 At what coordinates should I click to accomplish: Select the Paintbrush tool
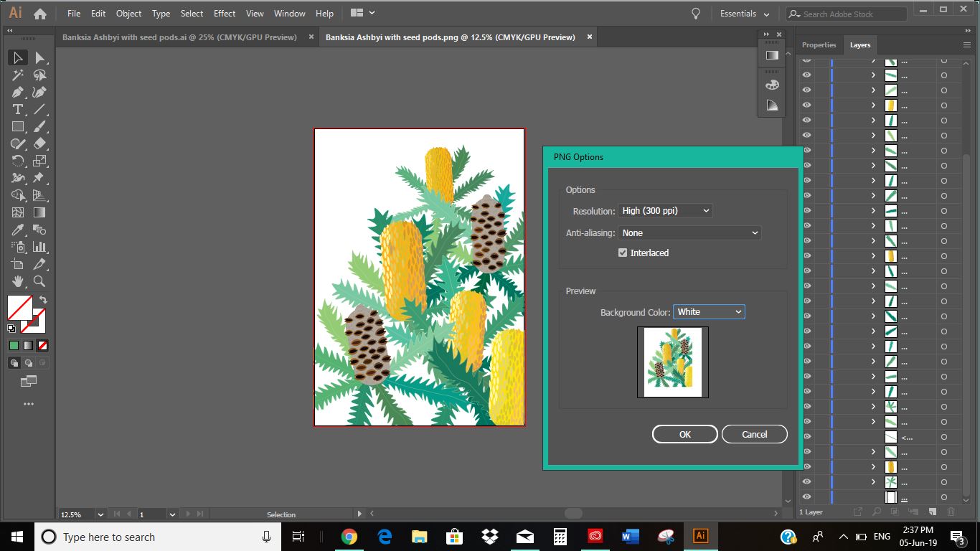(x=41, y=126)
